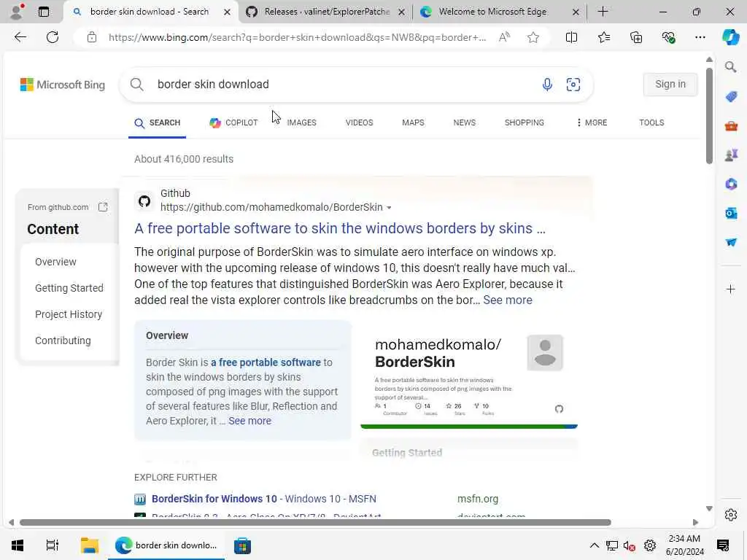Click the Sign in button
This screenshot has height=560, width=747.
click(x=670, y=85)
